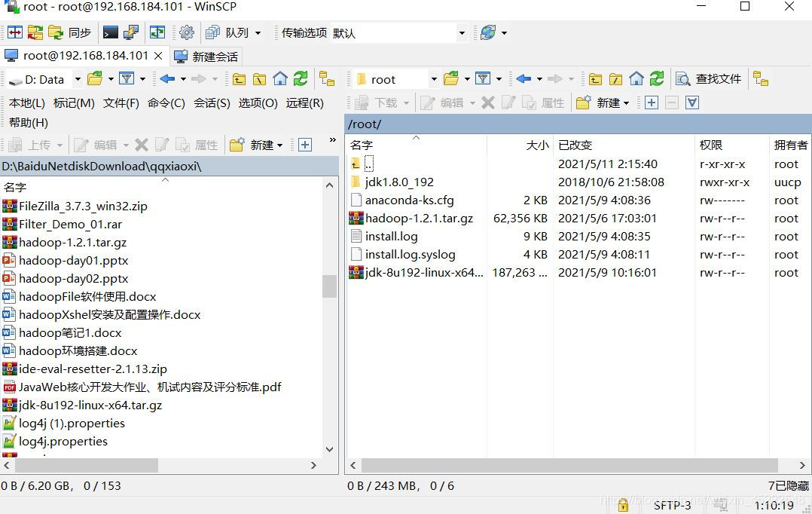Open the Help (帮助) menu
This screenshot has width=812, height=514.
pos(29,123)
